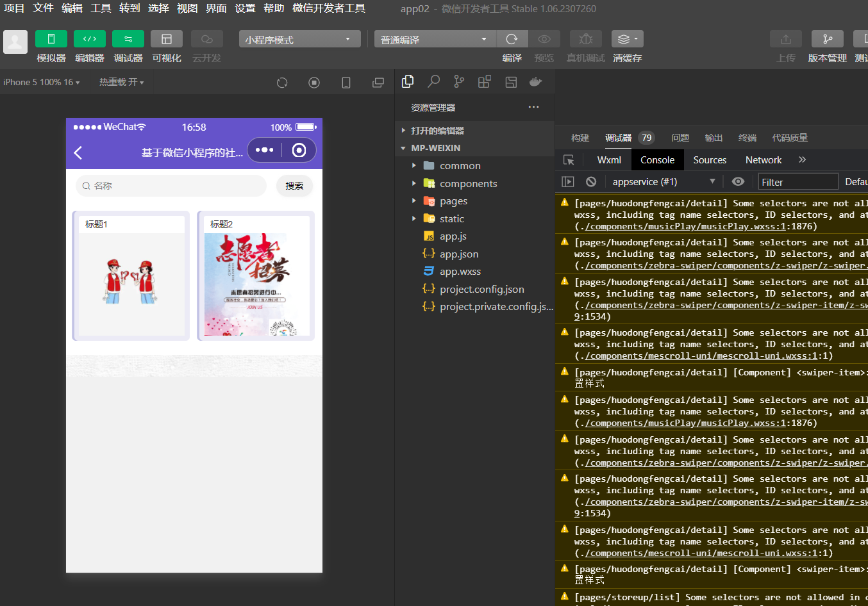Click the preview eye icon

544,39
